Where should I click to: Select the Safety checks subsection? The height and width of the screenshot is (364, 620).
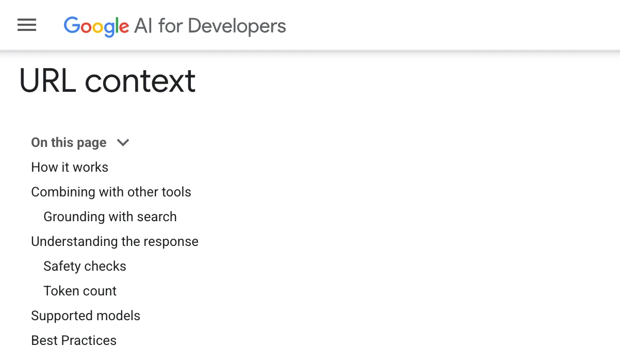85,266
